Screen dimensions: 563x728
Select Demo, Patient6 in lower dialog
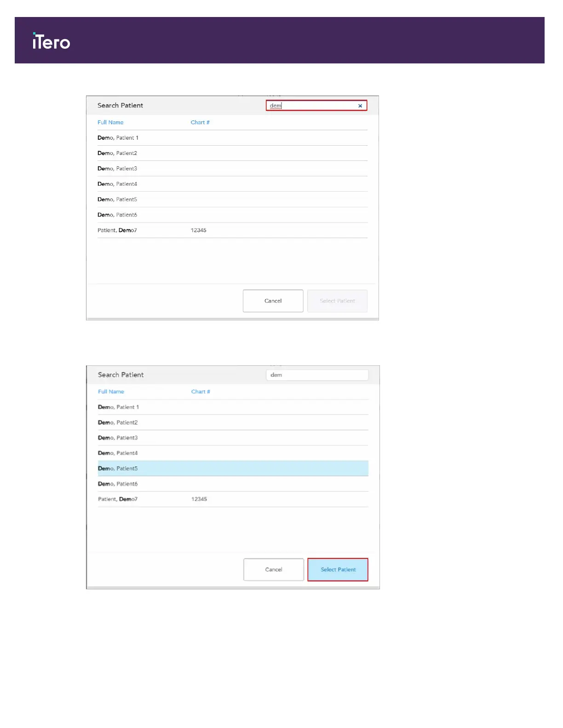click(x=233, y=484)
